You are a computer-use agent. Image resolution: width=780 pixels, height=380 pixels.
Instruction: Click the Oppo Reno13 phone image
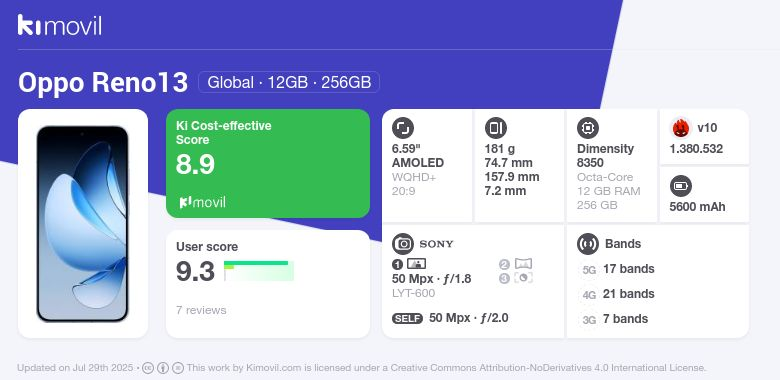point(83,224)
